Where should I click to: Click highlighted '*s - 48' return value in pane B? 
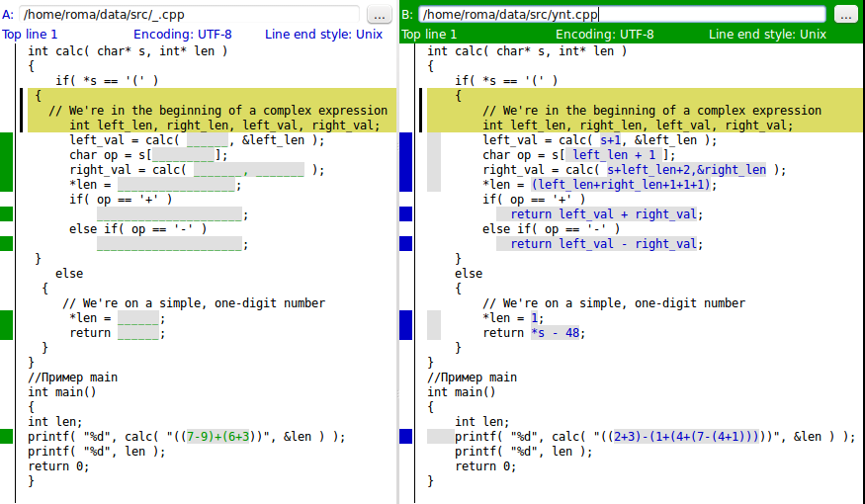point(558,333)
